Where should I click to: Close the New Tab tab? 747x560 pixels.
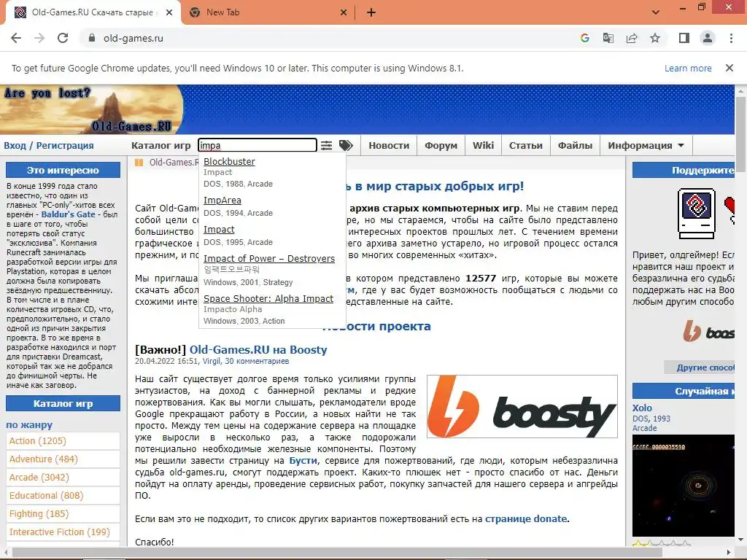344,12
